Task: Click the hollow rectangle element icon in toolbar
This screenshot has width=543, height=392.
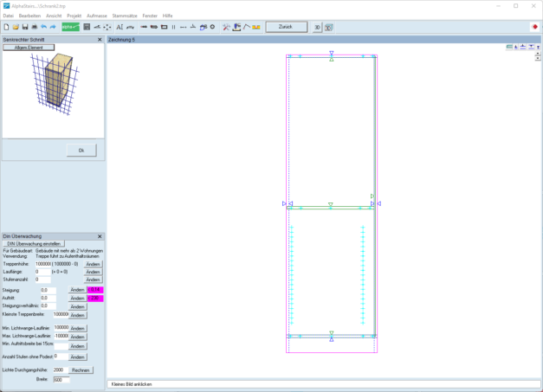Action: tap(165, 27)
